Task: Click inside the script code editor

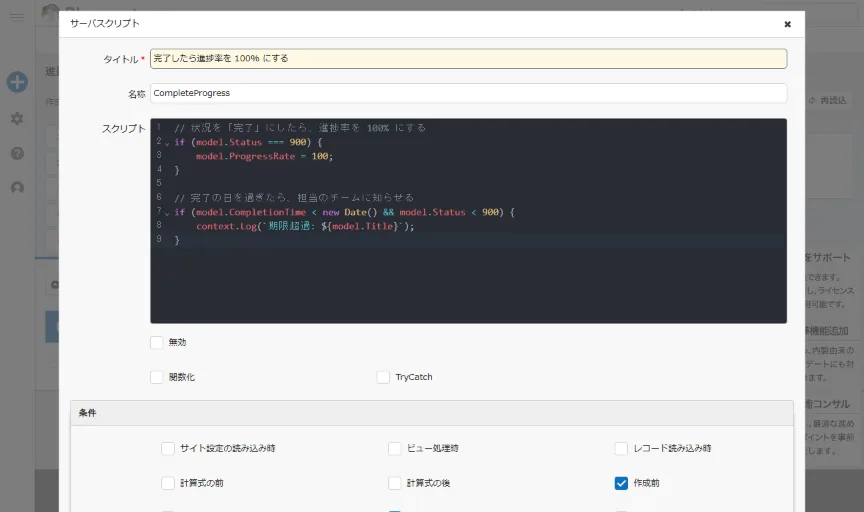Action: [x=468, y=220]
